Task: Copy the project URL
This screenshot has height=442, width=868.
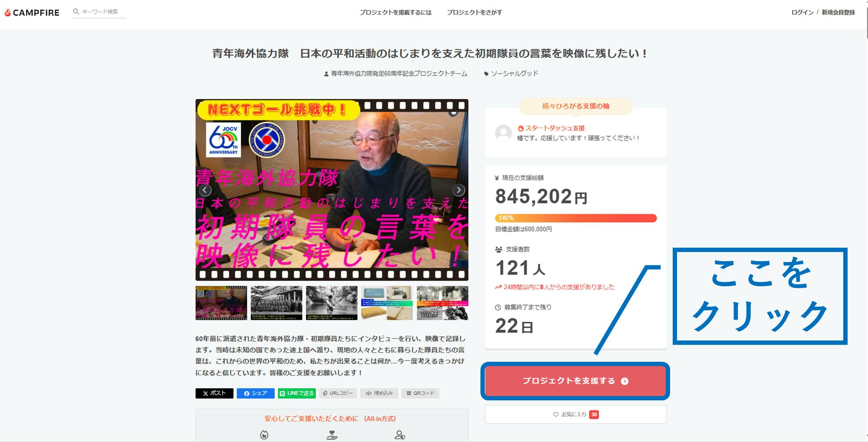Action: (x=338, y=393)
